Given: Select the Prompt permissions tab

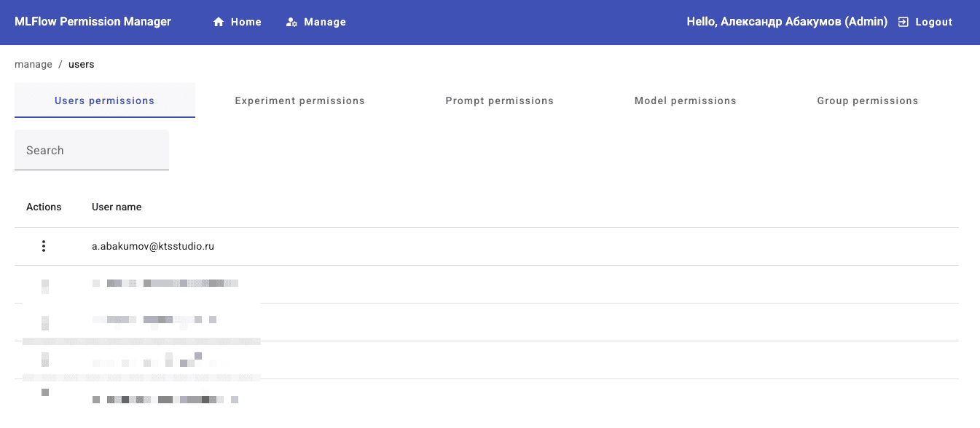Looking at the screenshot, I should click(499, 100).
